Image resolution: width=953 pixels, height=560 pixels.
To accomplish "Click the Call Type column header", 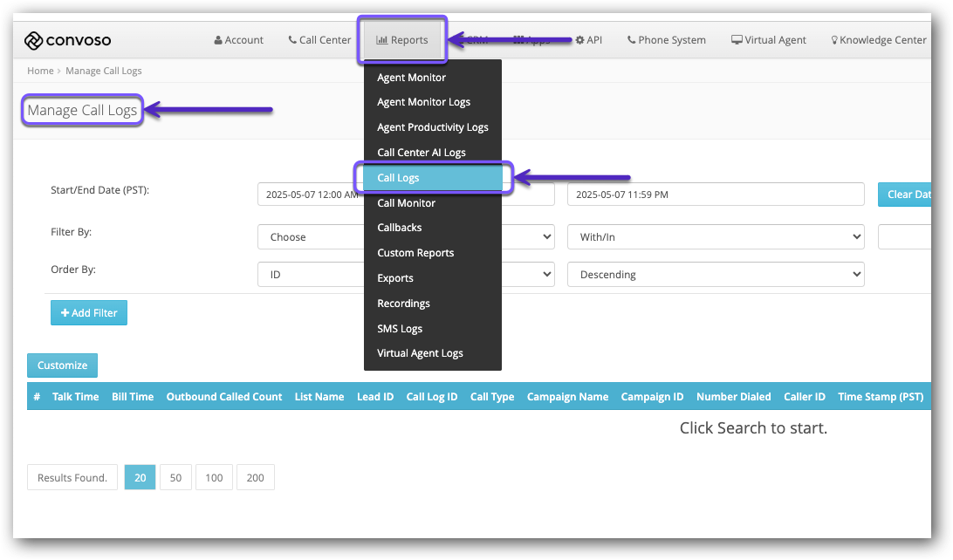I will tap(492, 397).
